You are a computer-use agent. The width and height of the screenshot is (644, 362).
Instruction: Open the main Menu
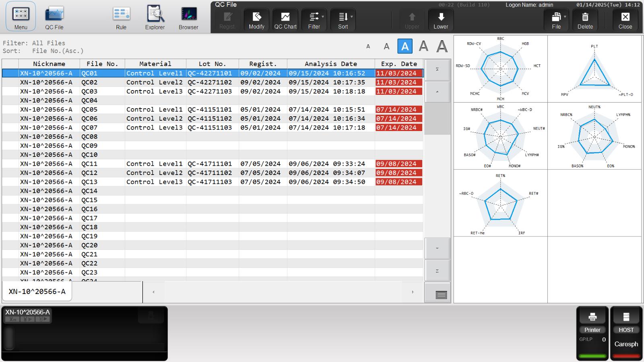pyautogui.click(x=21, y=17)
